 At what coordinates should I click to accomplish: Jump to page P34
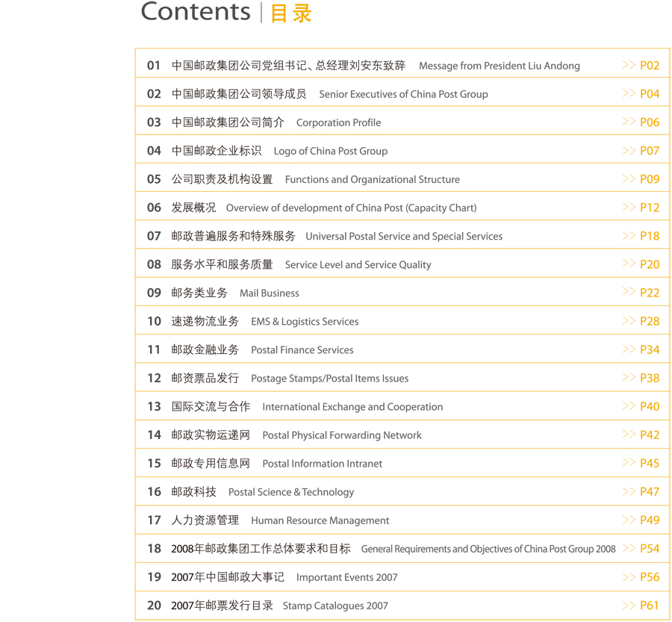650,349
